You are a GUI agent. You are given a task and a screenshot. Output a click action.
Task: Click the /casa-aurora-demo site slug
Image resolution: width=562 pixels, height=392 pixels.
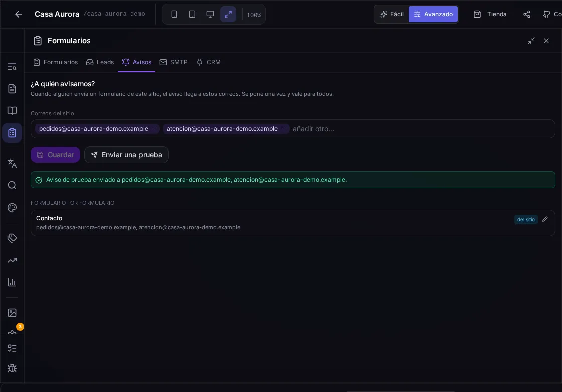point(114,14)
